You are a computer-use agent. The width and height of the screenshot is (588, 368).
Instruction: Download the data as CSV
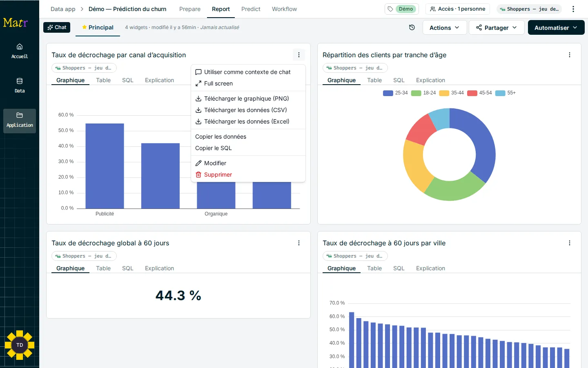(248, 110)
